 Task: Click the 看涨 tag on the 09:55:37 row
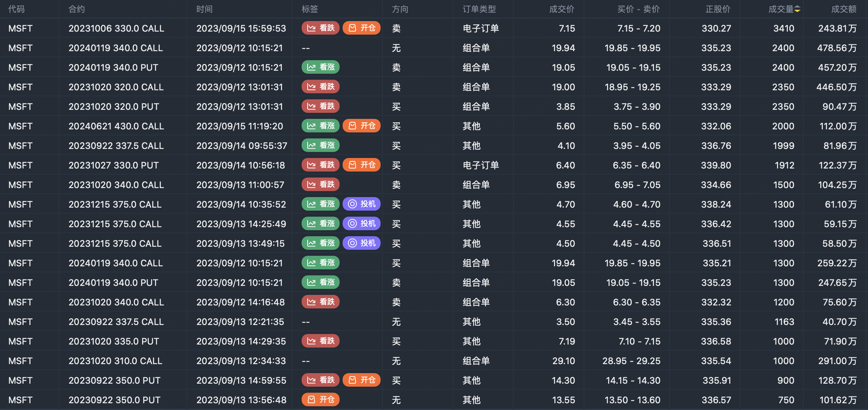(x=320, y=146)
